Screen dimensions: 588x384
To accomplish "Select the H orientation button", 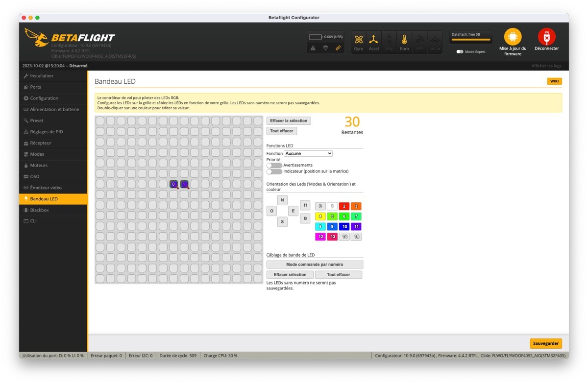I will pyautogui.click(x=305, y=205).
